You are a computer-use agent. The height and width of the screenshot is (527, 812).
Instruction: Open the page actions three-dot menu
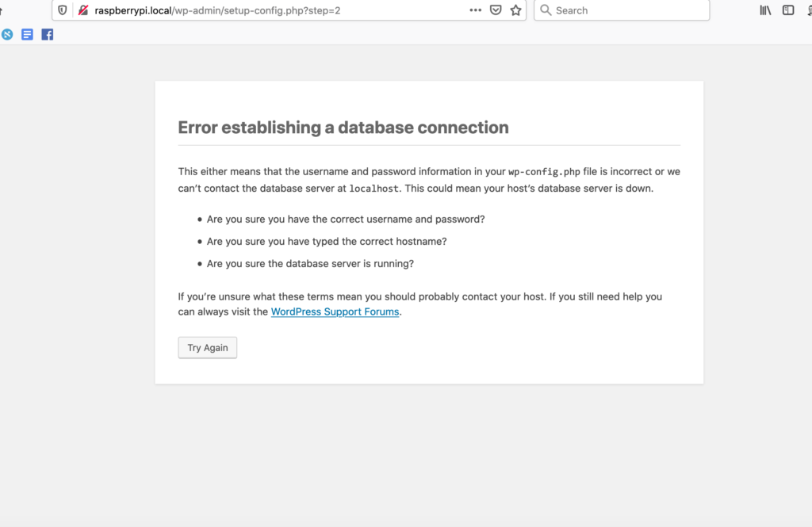pos(476,10)
